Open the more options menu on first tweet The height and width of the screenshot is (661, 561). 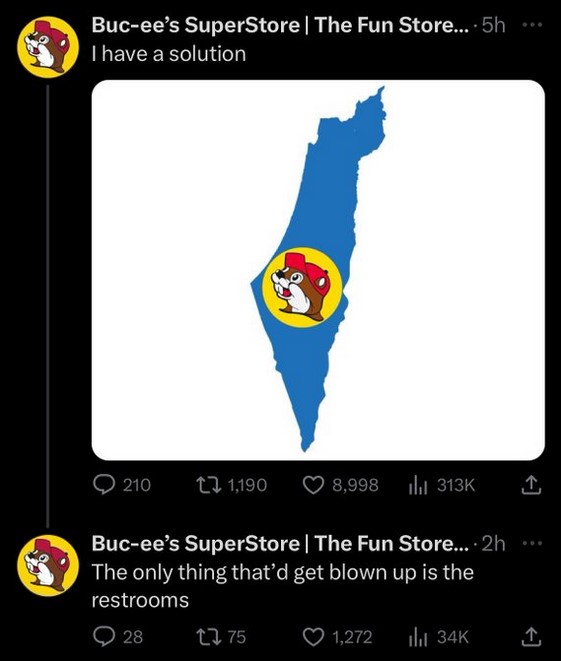pyautogui.click(x=531, y=25)
